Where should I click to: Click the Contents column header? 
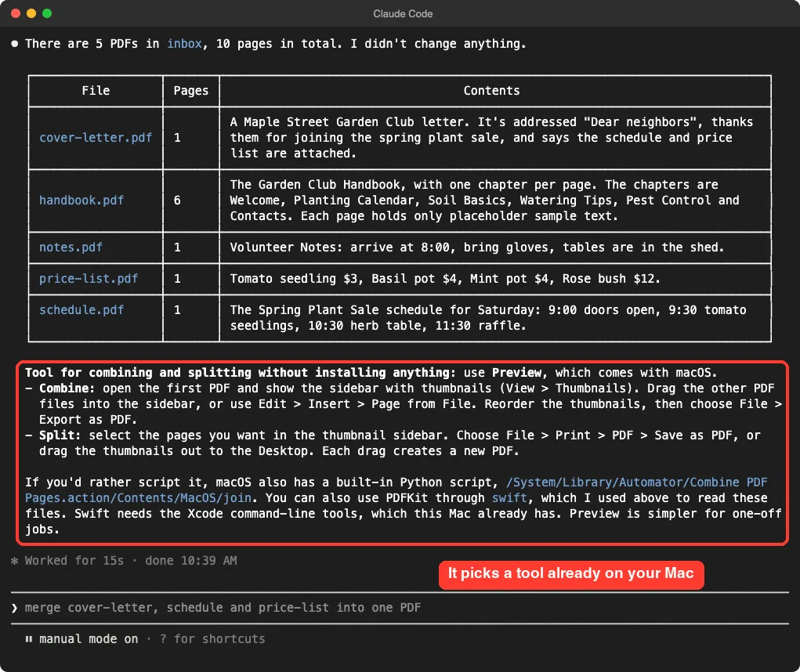492,91
